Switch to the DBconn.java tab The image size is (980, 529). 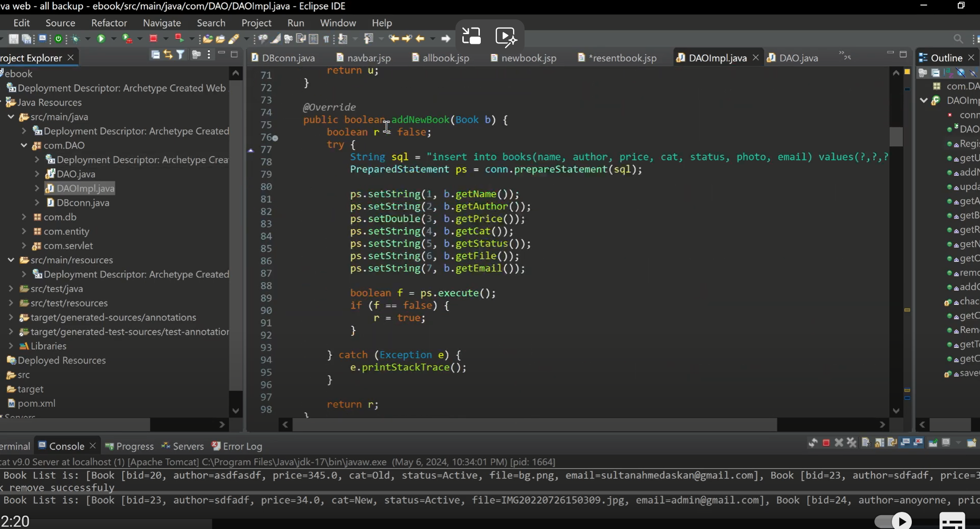tap(283, 58)
